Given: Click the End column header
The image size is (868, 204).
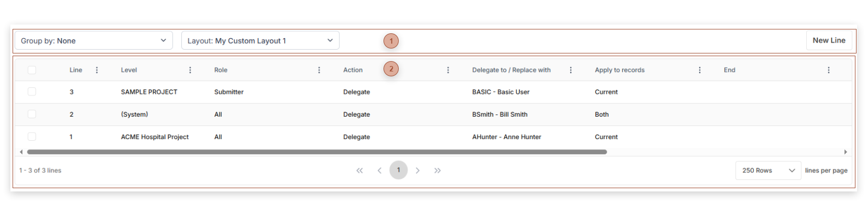Looking at the screenshot, I should point(729,70).
